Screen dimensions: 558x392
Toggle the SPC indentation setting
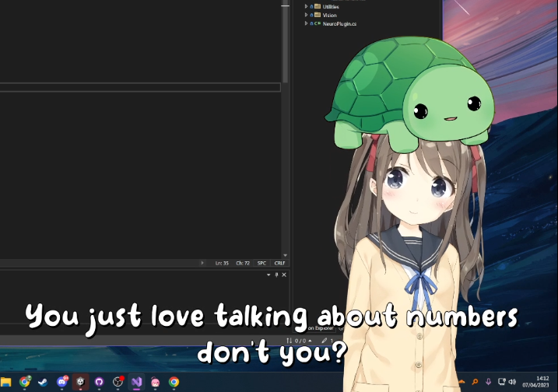(261, 263)
